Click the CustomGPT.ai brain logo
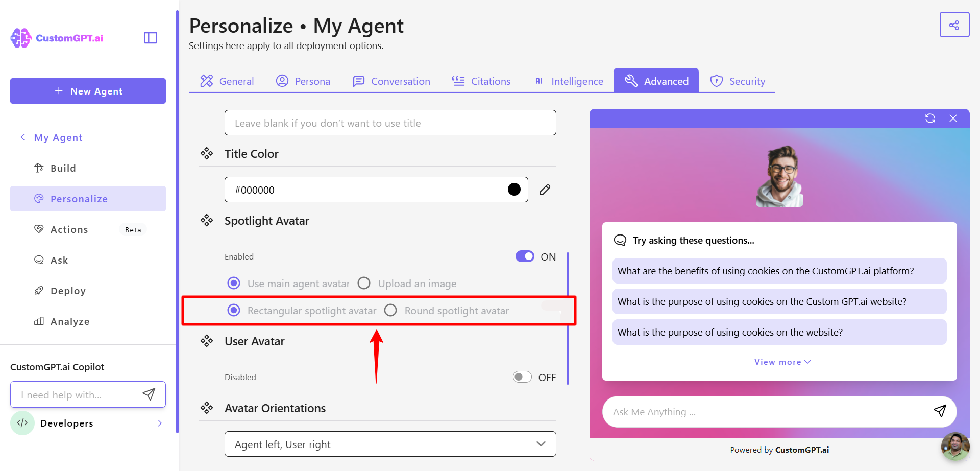The height and width of the screenshot is (471, 980). coord(21,38)
